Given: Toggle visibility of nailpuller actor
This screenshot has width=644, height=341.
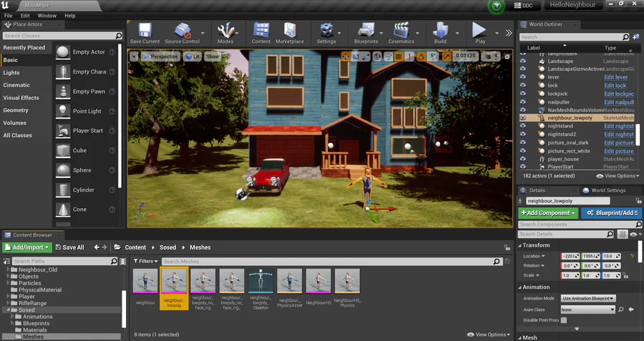Looking at the screenshot, I should point(523,102).
